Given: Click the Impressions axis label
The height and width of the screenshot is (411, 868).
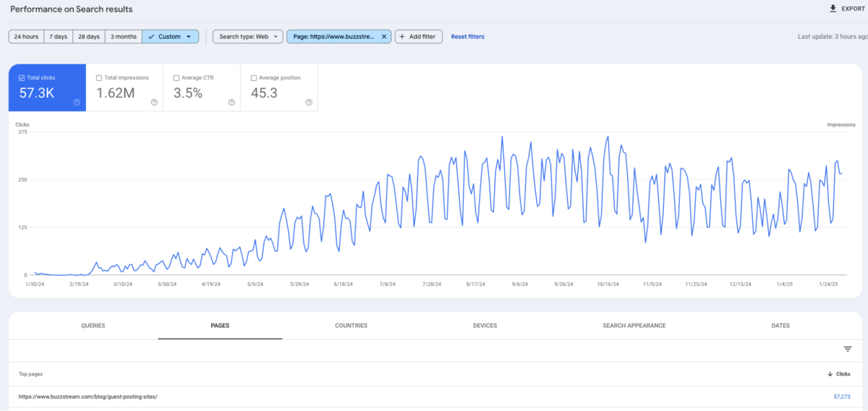Looking at the screenshot, I should coord(841,124).
